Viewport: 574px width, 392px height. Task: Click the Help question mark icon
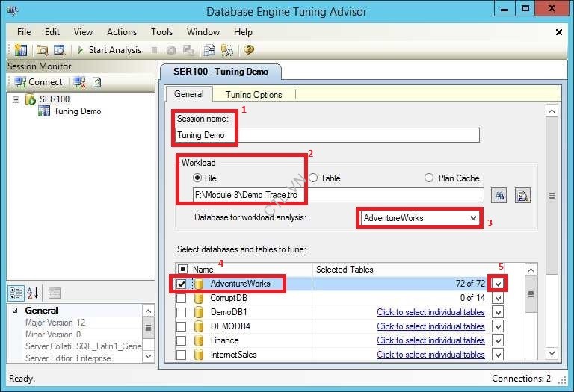point(249,50)
